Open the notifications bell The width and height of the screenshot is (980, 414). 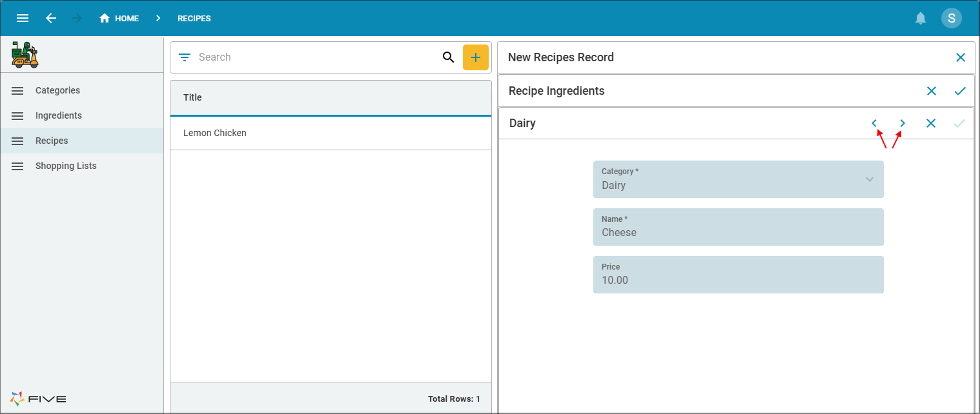[921, 18]
